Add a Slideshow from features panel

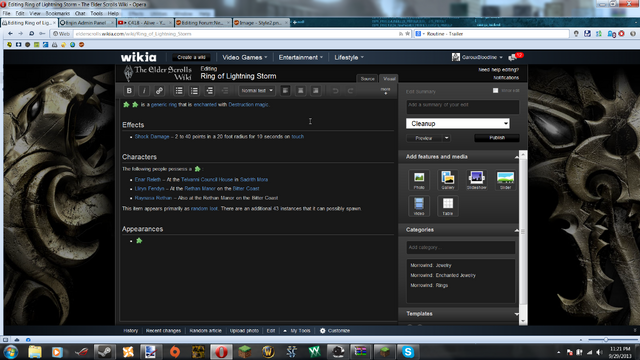click(x=476, y=180)
